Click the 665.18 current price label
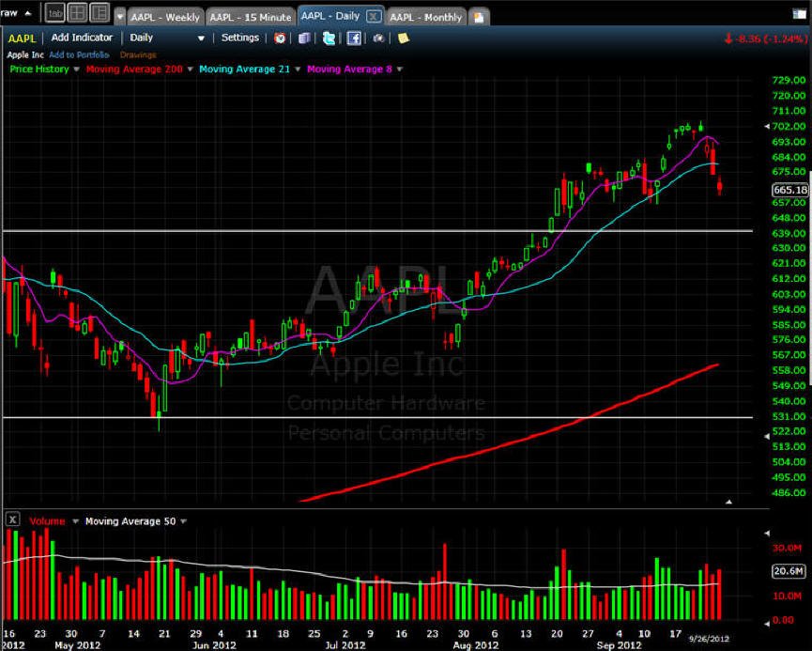812x651 pixels. point(790,190)
